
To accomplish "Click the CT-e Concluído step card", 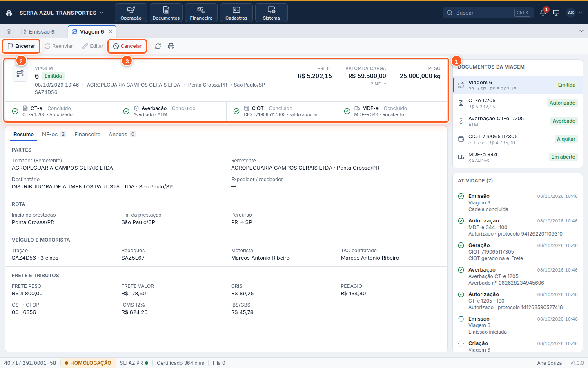I will point(61,111).
